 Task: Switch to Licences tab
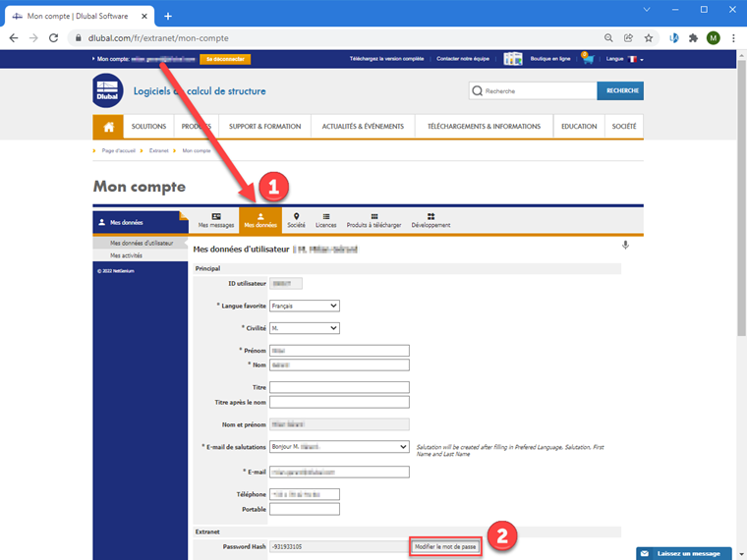326,220
